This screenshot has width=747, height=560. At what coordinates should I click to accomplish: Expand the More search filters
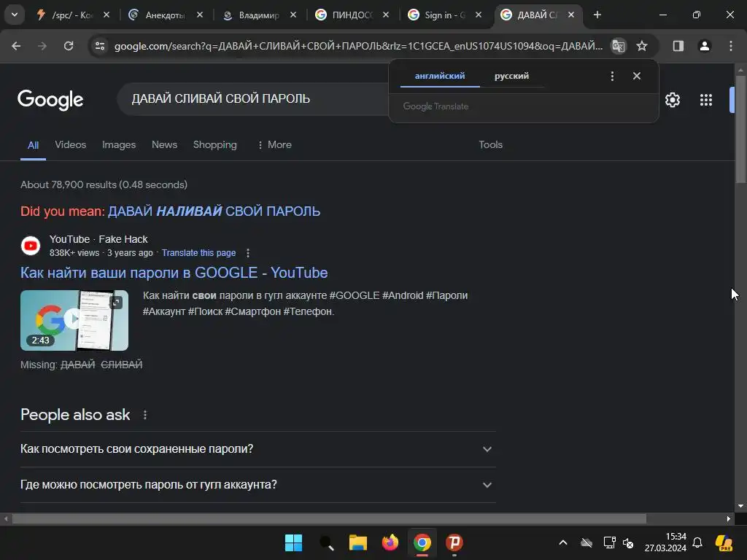point(274,145)
